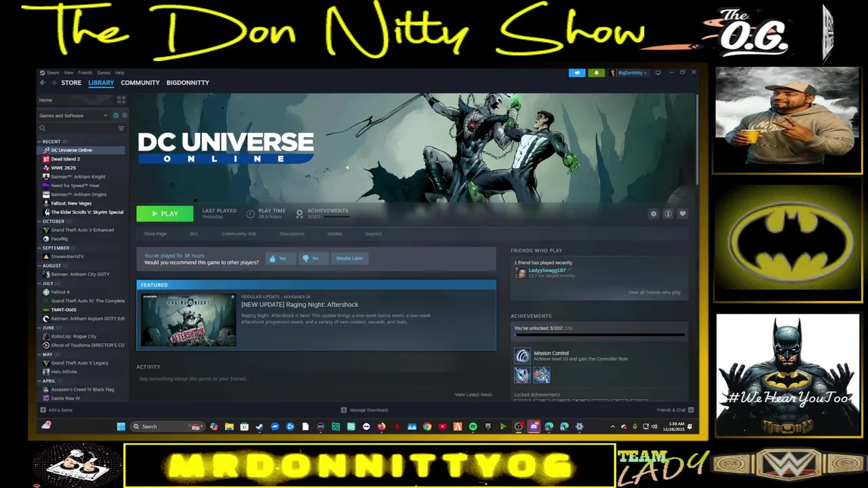This screenshot has width=868, height=488.
Task: Toggle the ready-to-play filter icon
Action: tap(123, 115)
